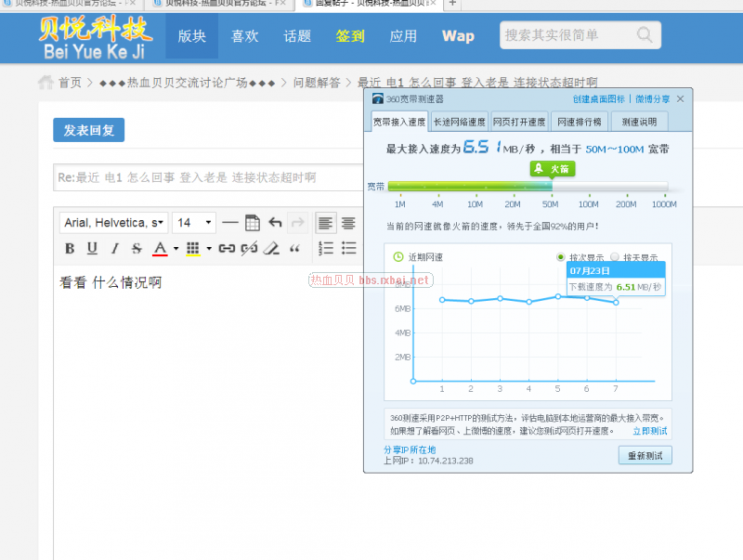Click the 发表回复 button
Viewport: 743px width, 560px height.
pyautogui.click(x=88, y=130)
